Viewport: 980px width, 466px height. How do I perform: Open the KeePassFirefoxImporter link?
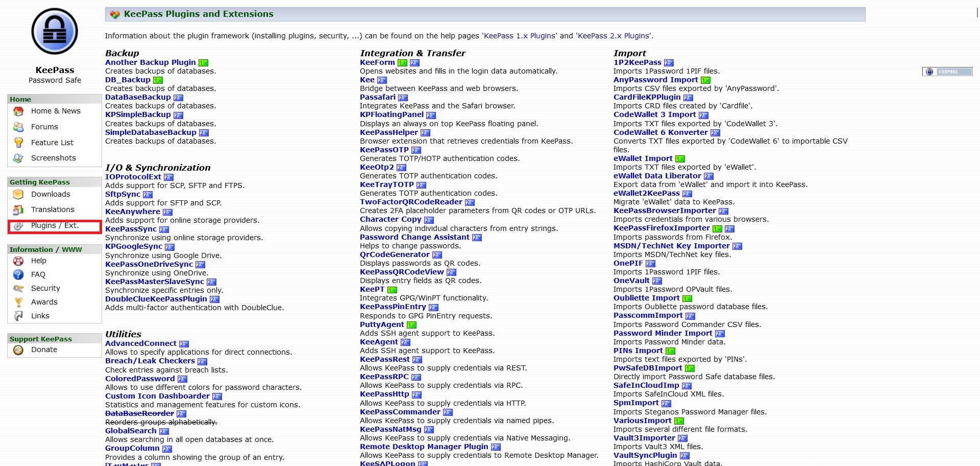point(661,228)
